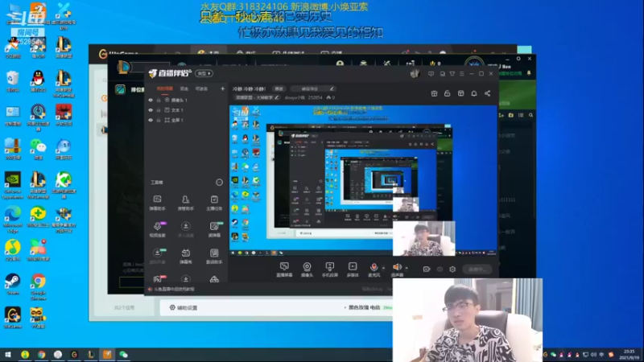Start recording with the camcorder icon
This screenshot has height=362, width=644.
click(x=427, y=269)
